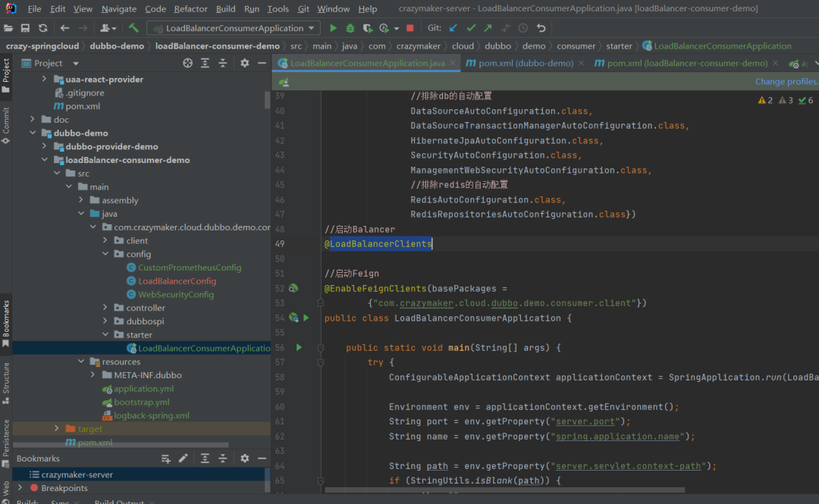This screenshot has width=819, height=504.
Task: Toggle the Project tool window side tab
Action: [x=6, y=74]
